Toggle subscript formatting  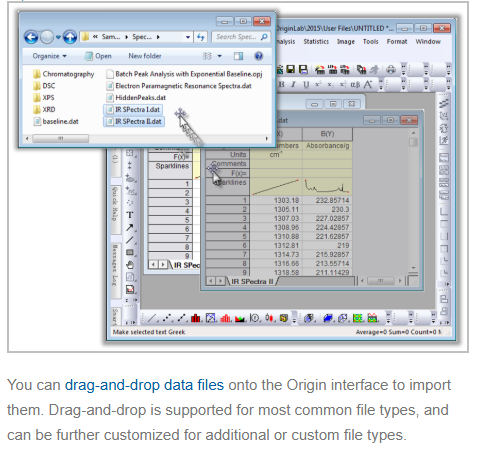330,85
